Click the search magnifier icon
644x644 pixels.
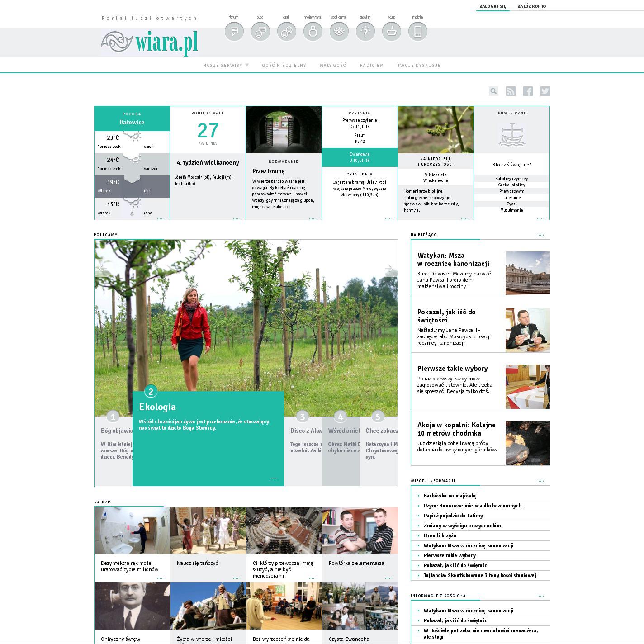coord(493,91)
